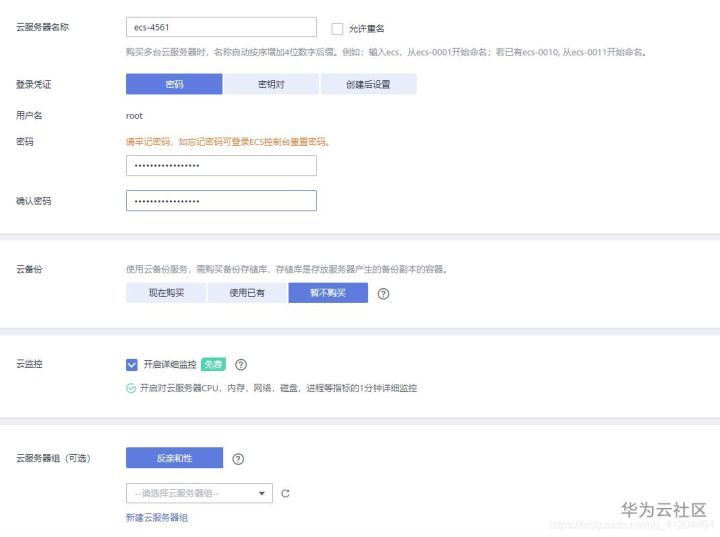The image size is (720, 537).
Task: Click the green 免费 badge
Action: (x=213, y=364)
